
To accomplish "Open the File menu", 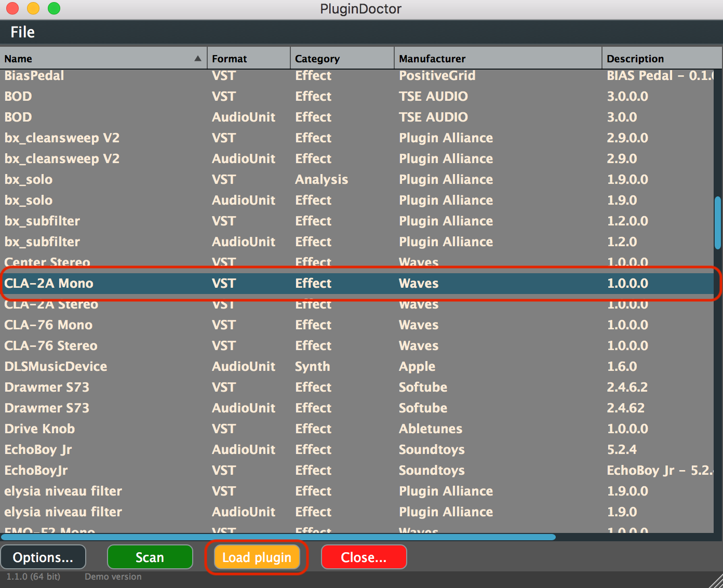I will [x=22, y=32].
